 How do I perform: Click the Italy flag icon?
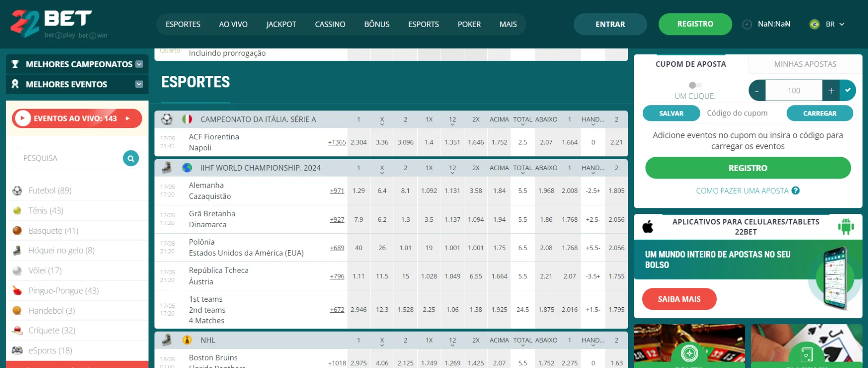[x=187, y=119]
